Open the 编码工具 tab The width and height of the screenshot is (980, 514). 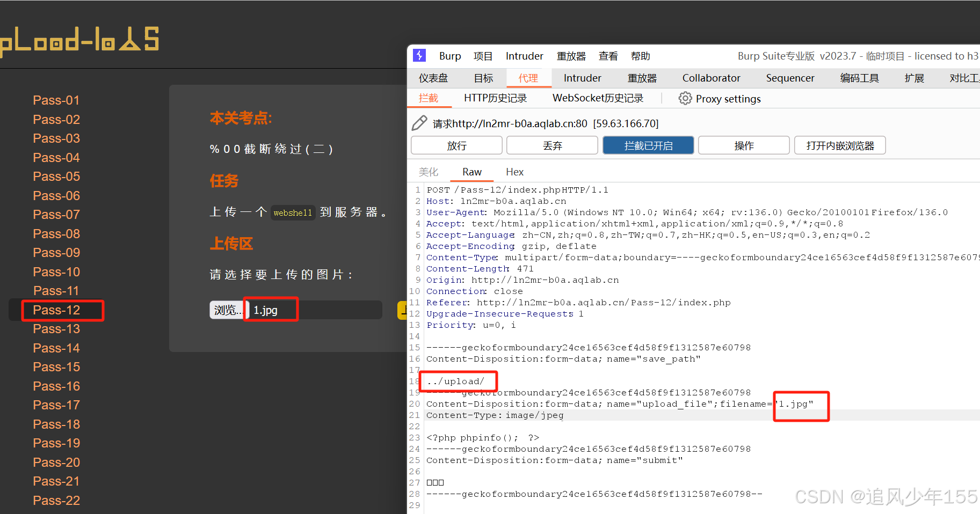859,78
